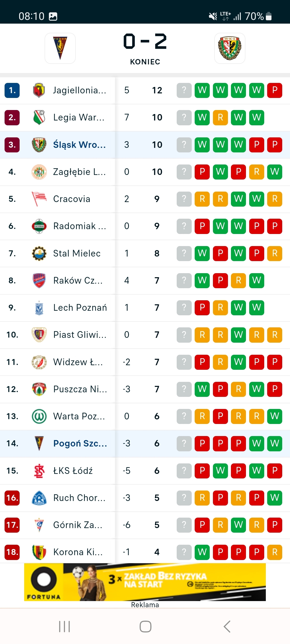
Task: Tap the Pogoń Szczecin crest in header
Action: pos(60,48)
